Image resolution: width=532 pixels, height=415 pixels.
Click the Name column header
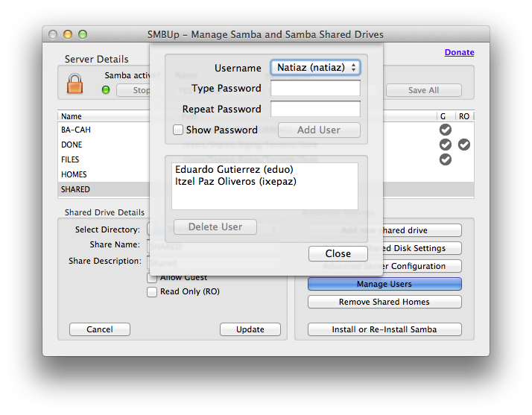pyautogui.click(x=104, y=116)
